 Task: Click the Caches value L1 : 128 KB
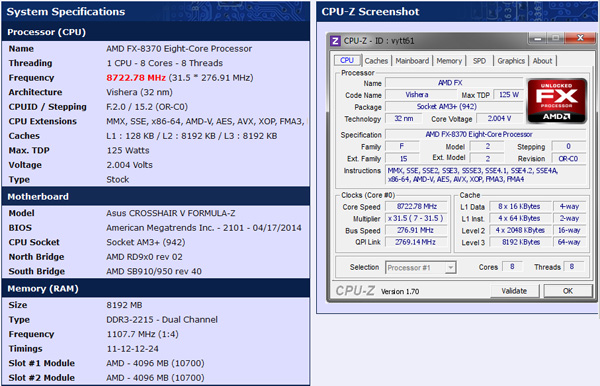click(192, 136)
